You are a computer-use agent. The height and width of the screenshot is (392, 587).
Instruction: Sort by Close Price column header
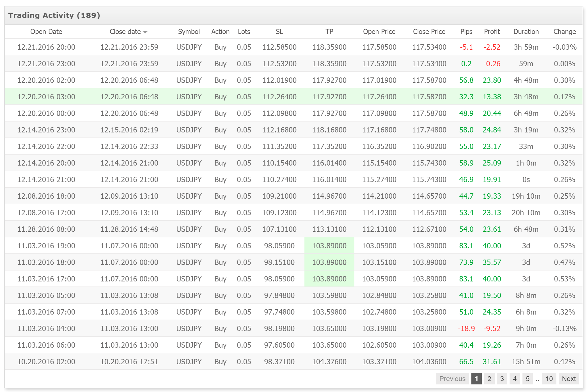429,32
